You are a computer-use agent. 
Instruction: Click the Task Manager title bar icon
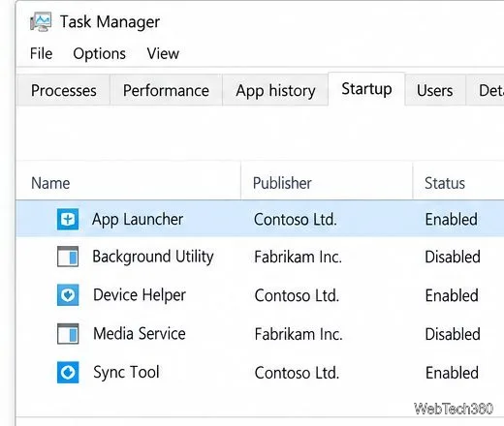point(41,22)
